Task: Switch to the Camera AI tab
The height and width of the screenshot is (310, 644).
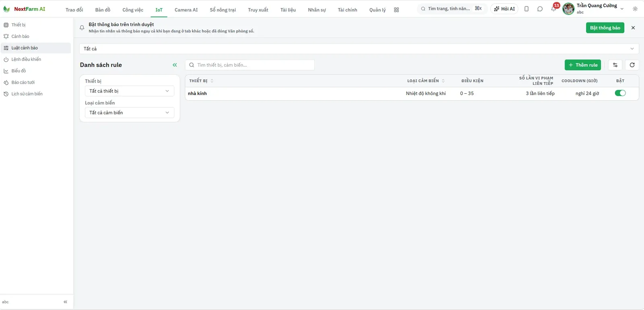Action: pyautogui.click(x=186, y=10)
